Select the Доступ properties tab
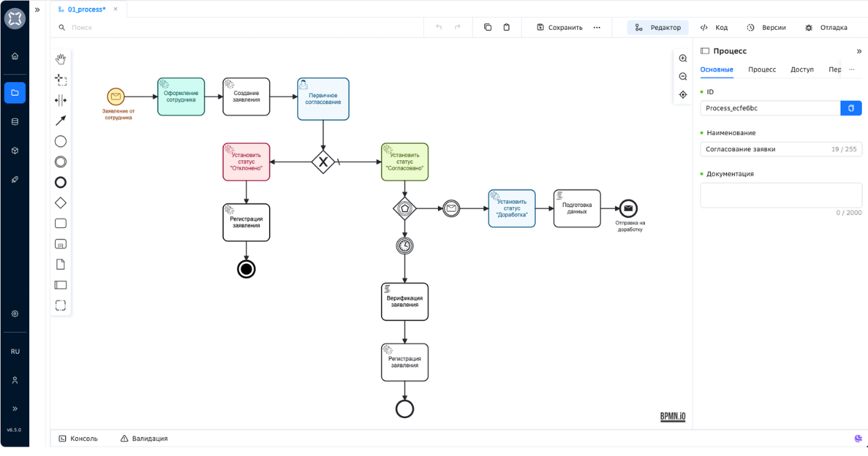 point(802,69)
